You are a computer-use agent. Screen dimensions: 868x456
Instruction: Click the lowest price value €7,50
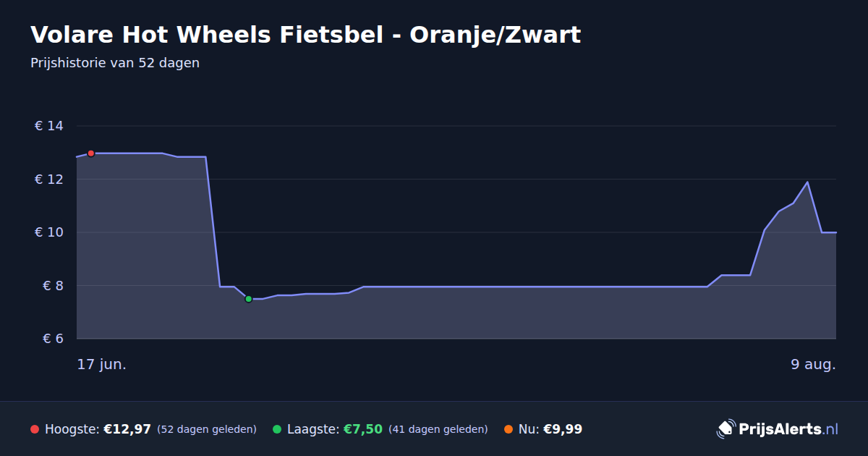coord(362,429)
